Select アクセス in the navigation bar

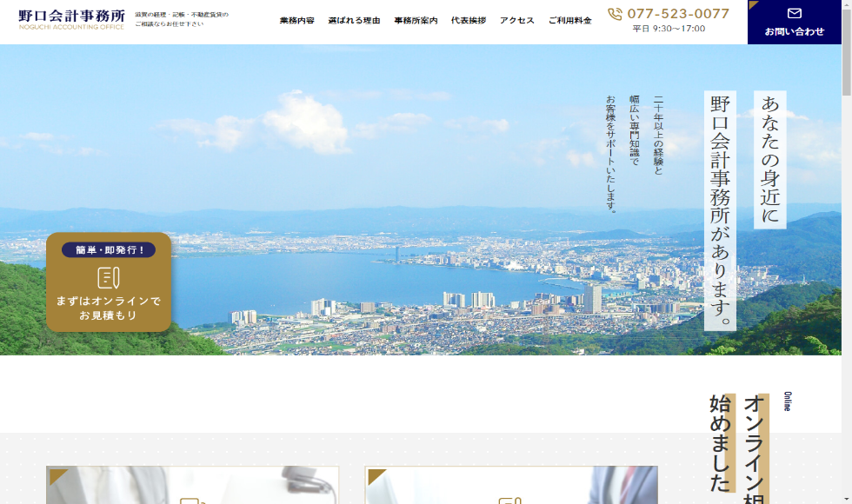pos(516,21)
